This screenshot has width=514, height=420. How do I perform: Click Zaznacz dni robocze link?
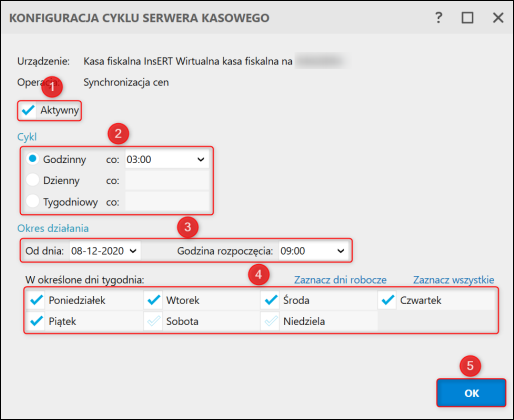click(340, 280)
